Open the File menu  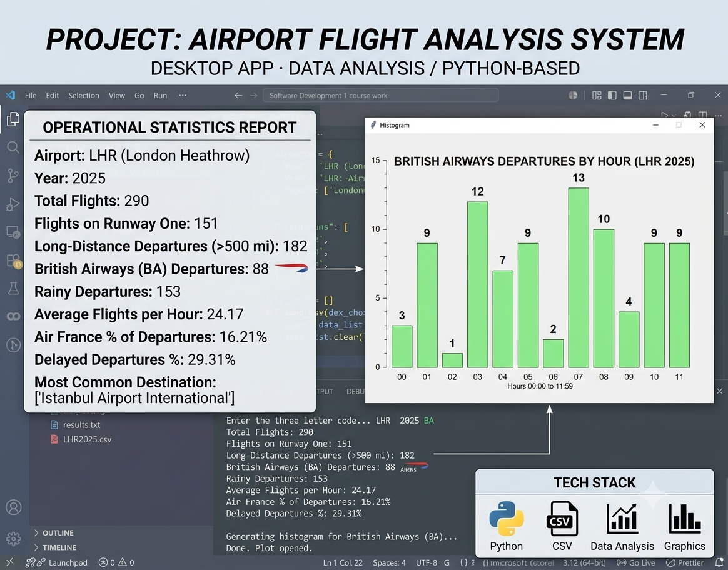[31, 95]
